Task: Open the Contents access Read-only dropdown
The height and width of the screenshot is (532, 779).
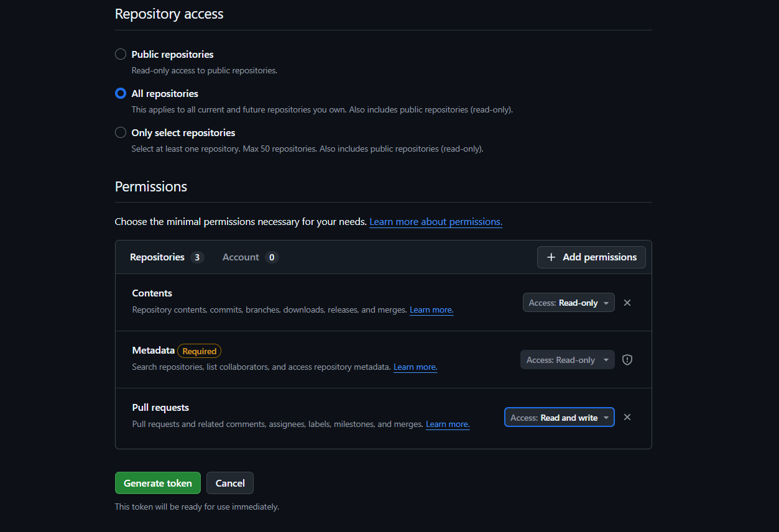Action: tap(568, 303)
